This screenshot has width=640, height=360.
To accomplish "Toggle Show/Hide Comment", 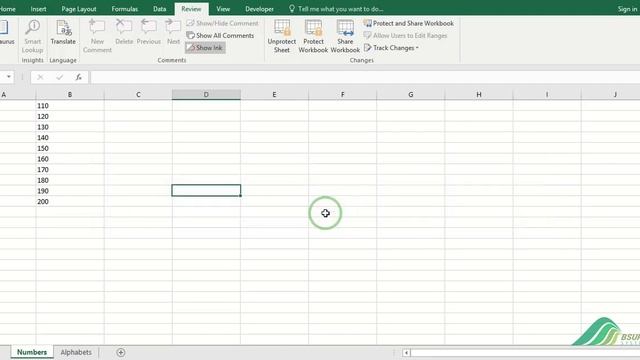I will pyautogui.click(x=222, y=23).
